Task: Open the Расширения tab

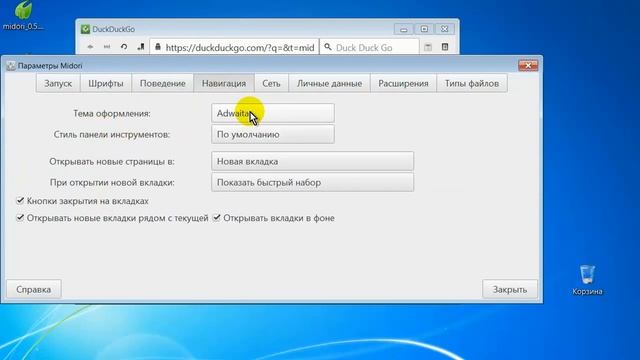Action: click(403, 83)
